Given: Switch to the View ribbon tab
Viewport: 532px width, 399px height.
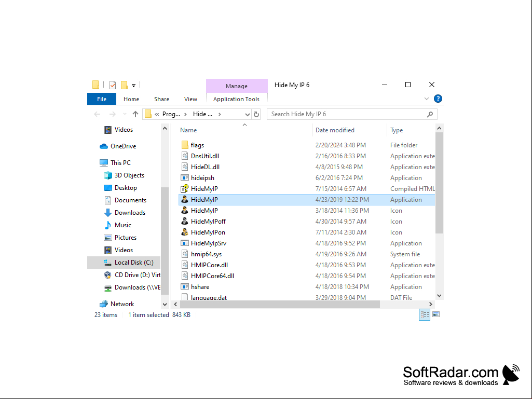Looking at the screenshot, I should (x=190, y=99).
